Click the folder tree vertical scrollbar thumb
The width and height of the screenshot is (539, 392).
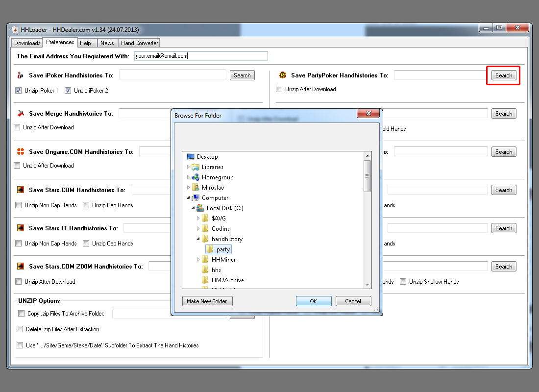[x=367, y=175]
